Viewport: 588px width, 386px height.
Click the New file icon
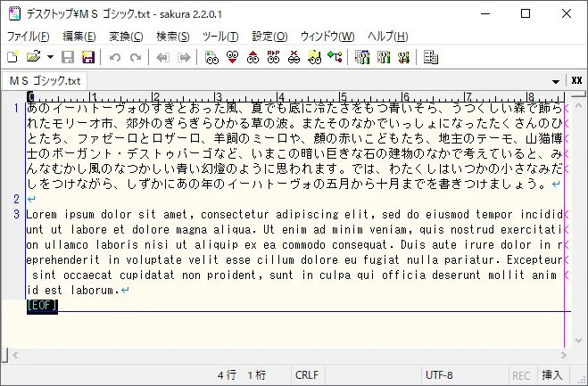coord(12,57)
